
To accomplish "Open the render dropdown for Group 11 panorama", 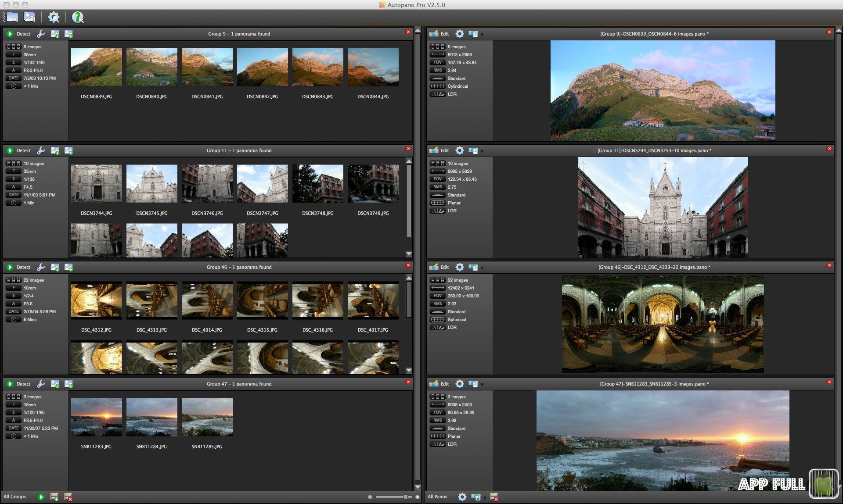I will 482,151.
